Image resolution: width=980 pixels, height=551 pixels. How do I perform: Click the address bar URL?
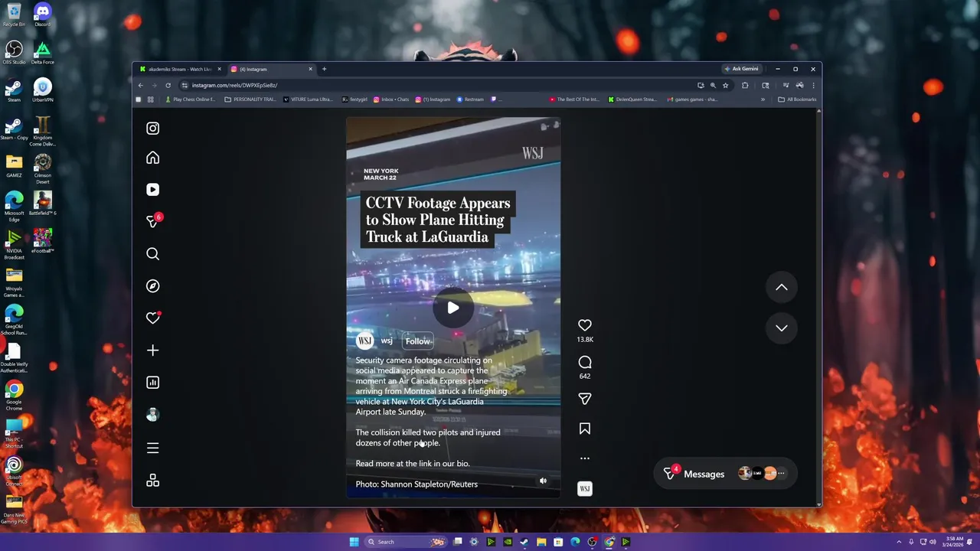(x=234, y=85)
